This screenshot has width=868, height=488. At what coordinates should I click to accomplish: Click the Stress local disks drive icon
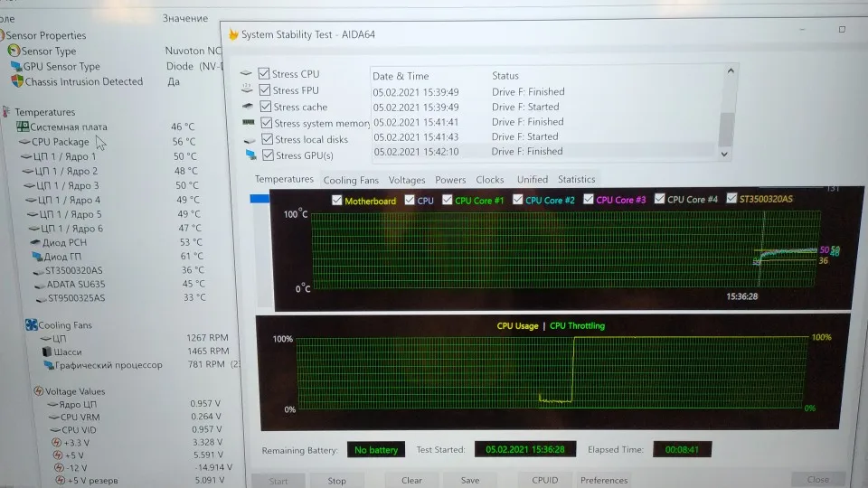(x=250, y=139)
